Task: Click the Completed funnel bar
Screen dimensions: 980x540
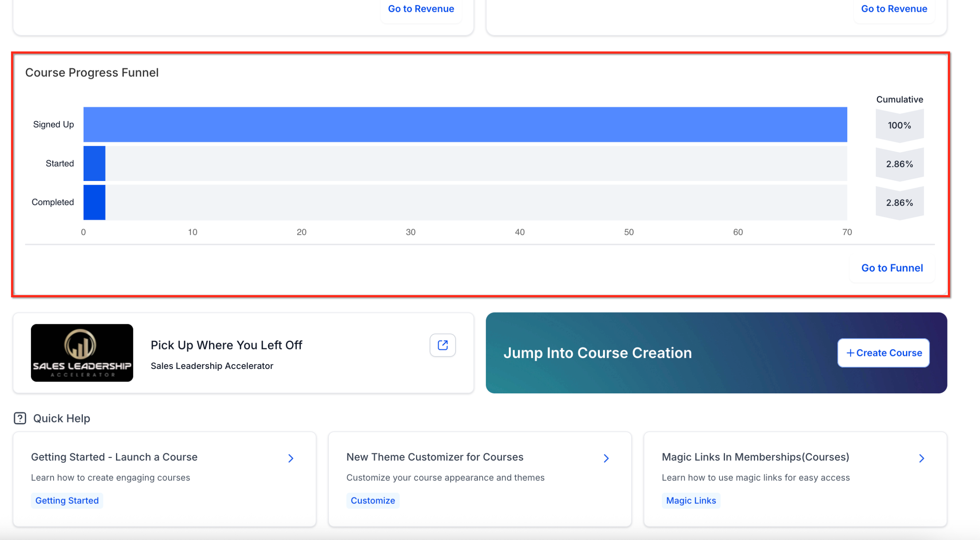Action: 94,202
